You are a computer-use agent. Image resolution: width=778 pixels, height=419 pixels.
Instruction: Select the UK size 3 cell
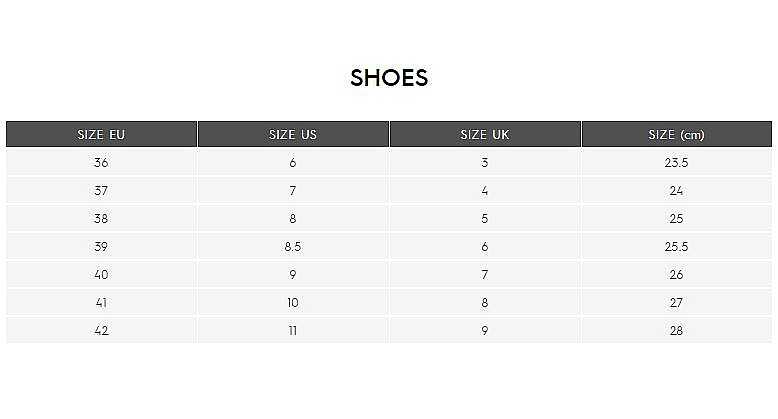485,162
